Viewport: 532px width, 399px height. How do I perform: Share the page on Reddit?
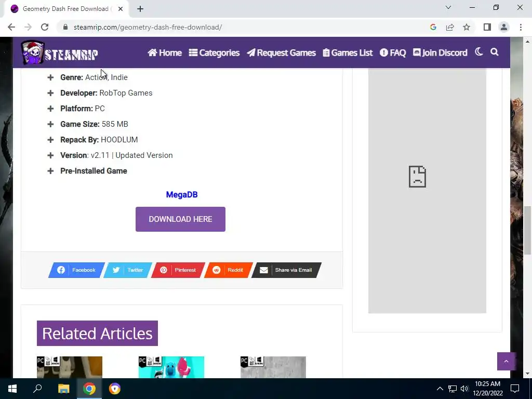pyautogui.click(x=229, y=270)
